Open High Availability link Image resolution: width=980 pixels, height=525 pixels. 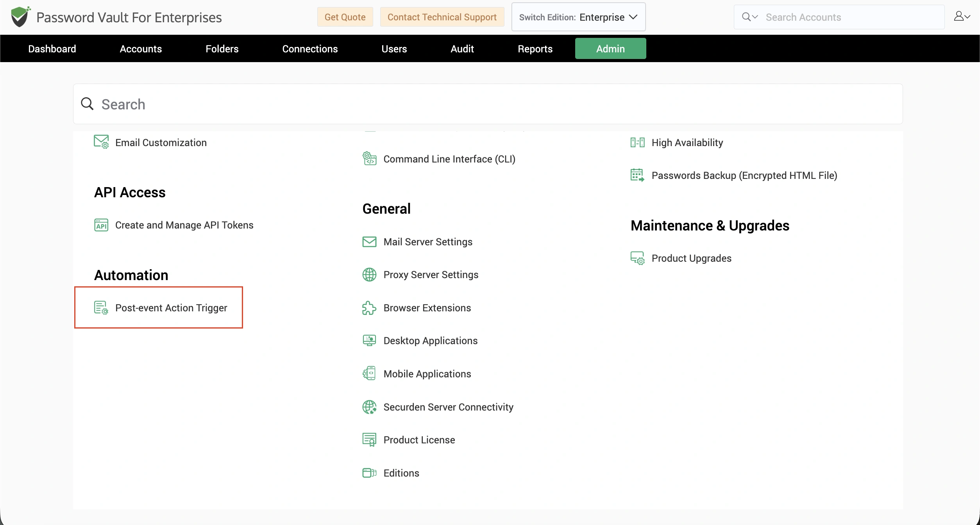pyautogui.click(x=687, y=143)
